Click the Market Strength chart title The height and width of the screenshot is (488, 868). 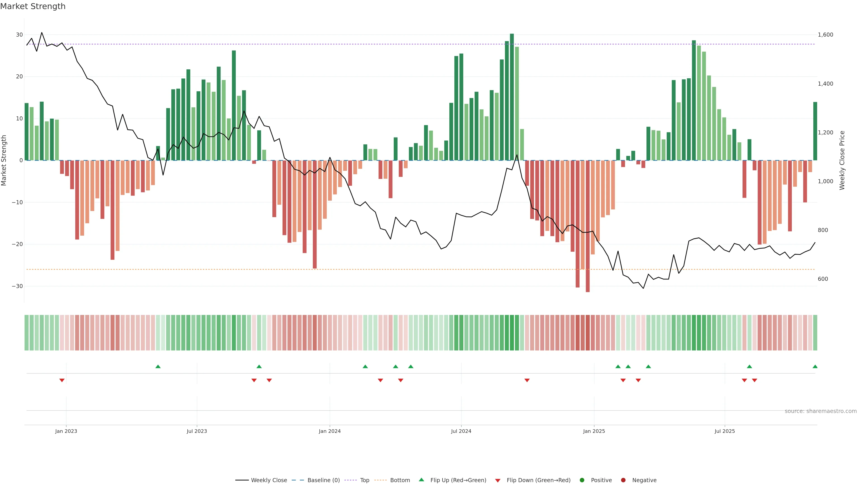coord(33,6)
